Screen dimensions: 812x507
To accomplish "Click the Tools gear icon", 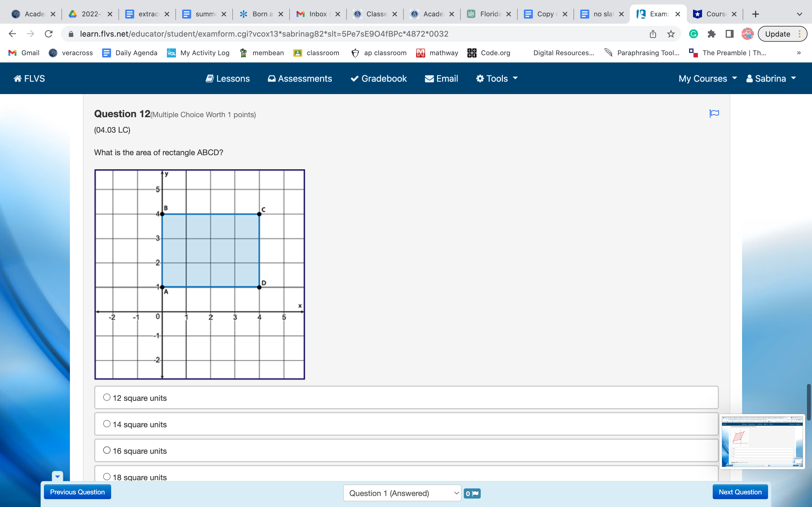I will [479, 78].
